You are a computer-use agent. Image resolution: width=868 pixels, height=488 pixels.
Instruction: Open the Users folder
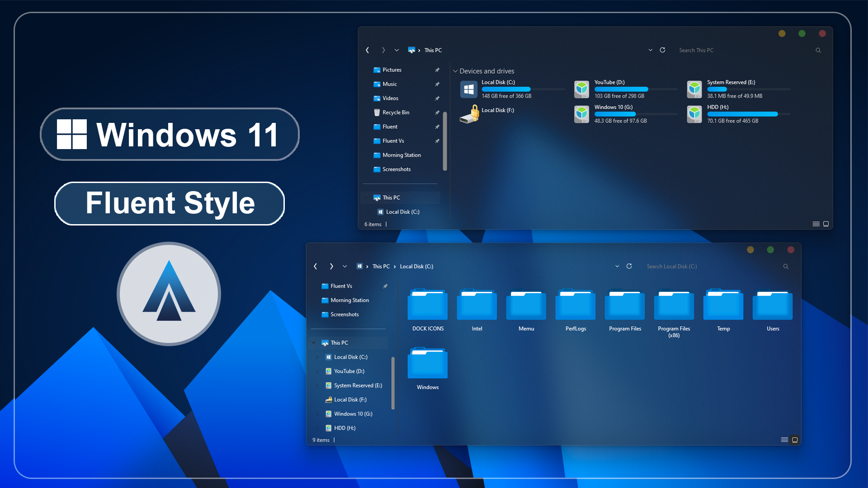coord(773,305)
